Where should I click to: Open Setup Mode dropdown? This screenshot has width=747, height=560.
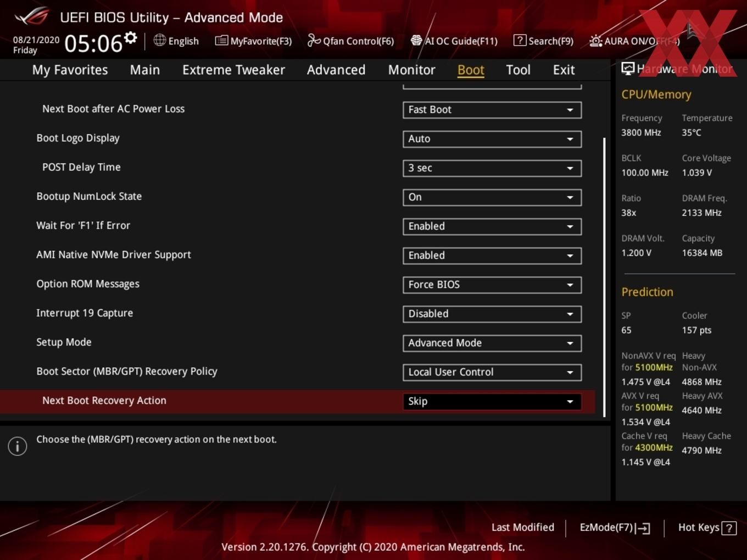pyautogui.click(x=492, y=343)
